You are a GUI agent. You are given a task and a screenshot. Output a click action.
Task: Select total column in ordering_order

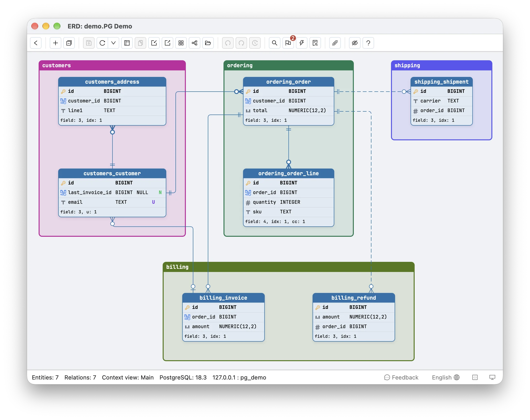(x=288, y=110)
